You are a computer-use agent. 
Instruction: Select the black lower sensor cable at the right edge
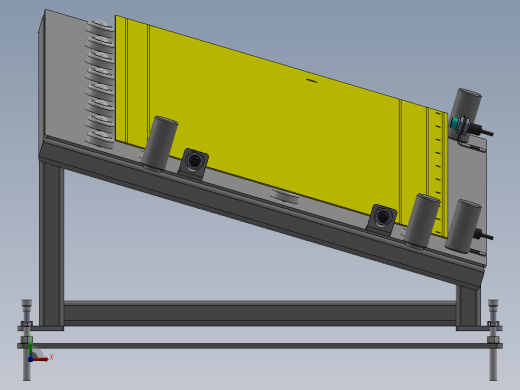483,235
